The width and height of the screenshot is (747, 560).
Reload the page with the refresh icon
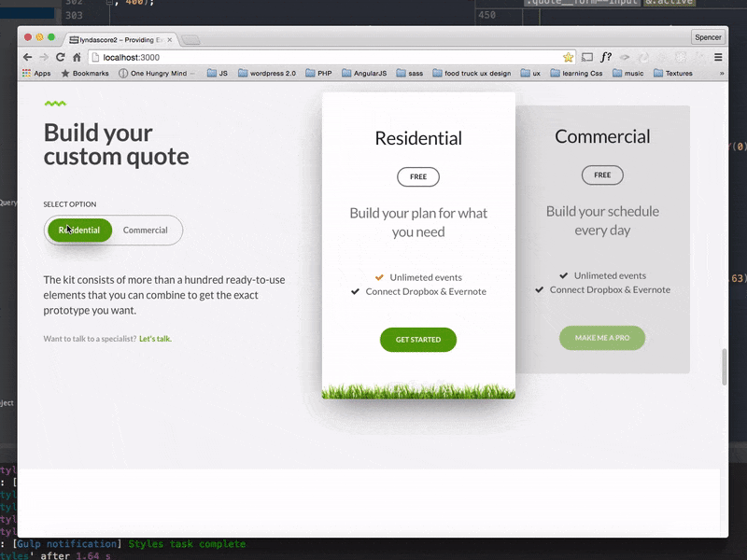tap(60, 57)
